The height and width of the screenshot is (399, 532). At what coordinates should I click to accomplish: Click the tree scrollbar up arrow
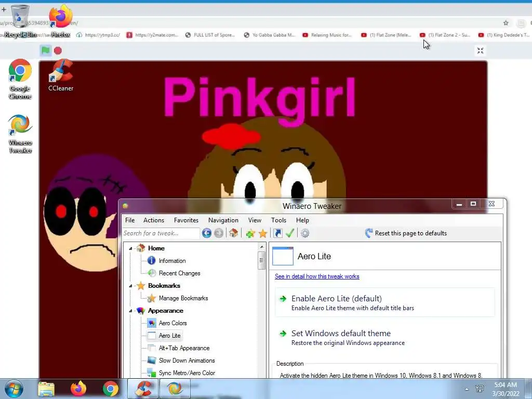click(x=261, y=247)
